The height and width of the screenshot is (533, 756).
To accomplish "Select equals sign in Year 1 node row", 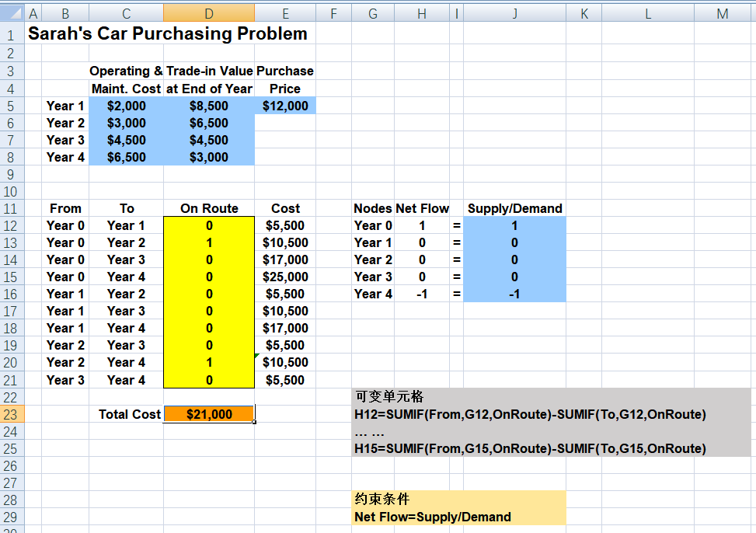I will click(457, 242).
